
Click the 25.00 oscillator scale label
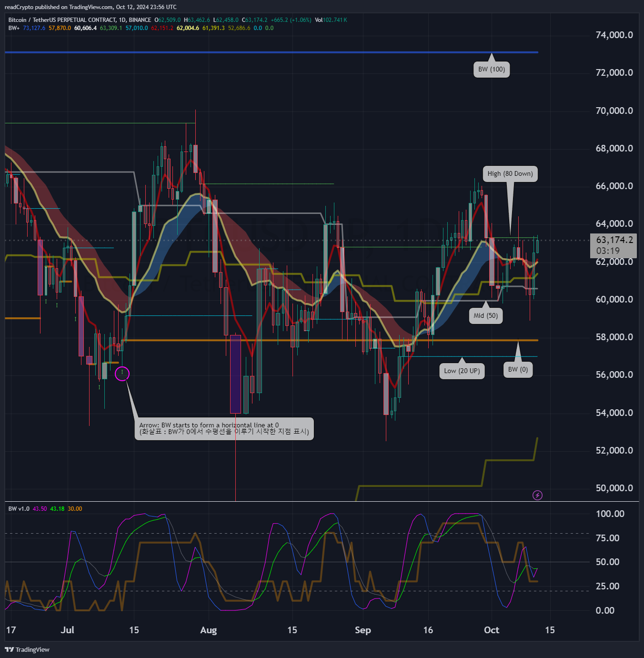(608, 586)
